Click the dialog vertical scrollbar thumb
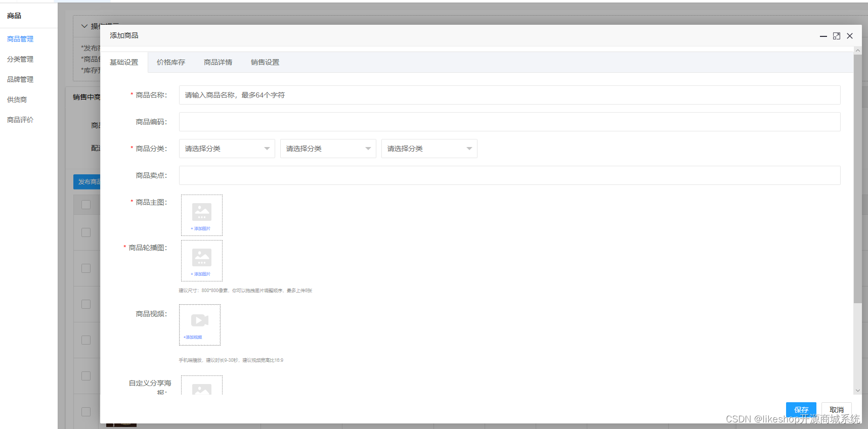Image resolution: width=868 pixels, height=429 pixels. pyautogui.click(x=857, y=179)
